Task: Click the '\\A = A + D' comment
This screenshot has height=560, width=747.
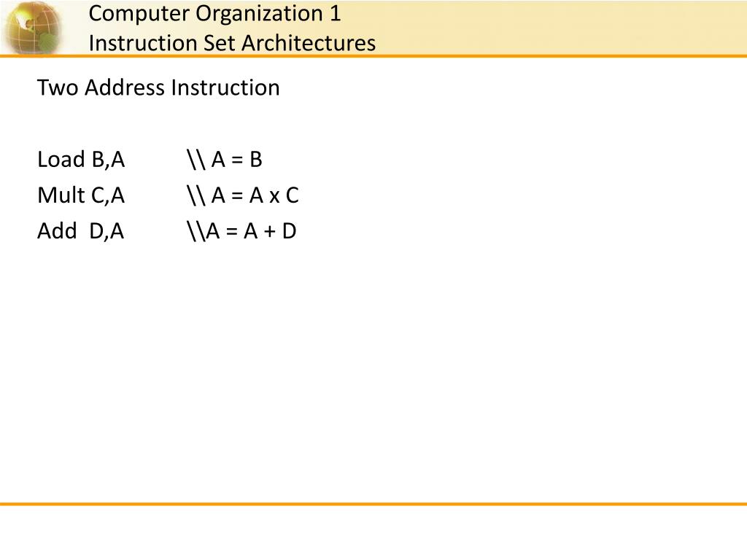Action: (241, 231)
